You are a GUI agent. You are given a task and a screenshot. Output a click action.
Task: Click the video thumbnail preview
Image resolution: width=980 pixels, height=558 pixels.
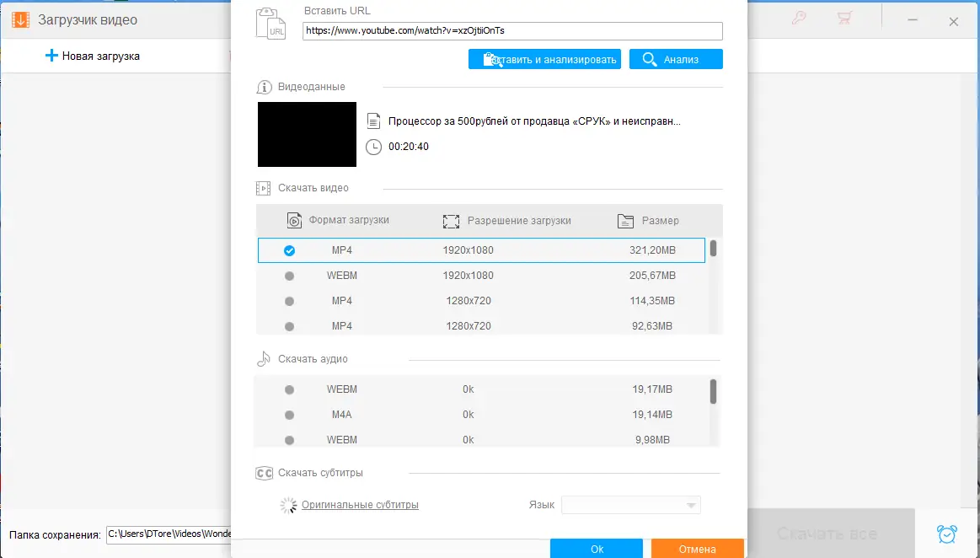(x=306, y=134)
